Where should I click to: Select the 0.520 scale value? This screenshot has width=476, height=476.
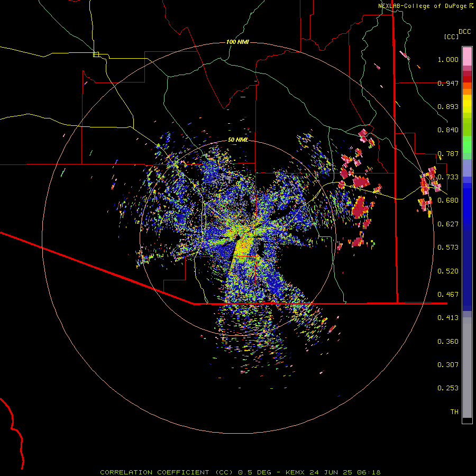(x=448, y=271)
